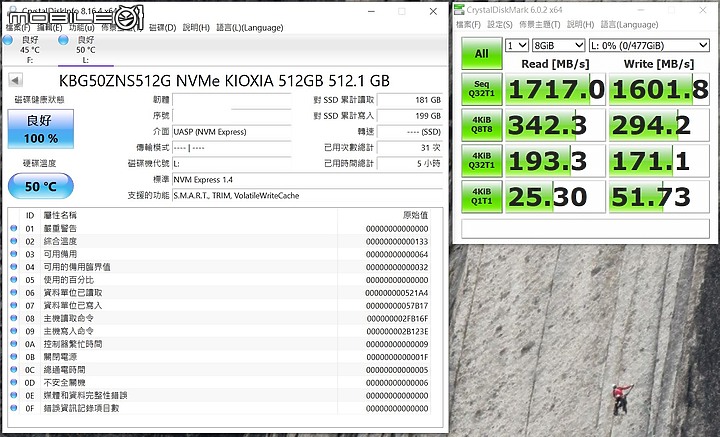
Task: Click the 序號 serial number field
Action: coord(232,116)
